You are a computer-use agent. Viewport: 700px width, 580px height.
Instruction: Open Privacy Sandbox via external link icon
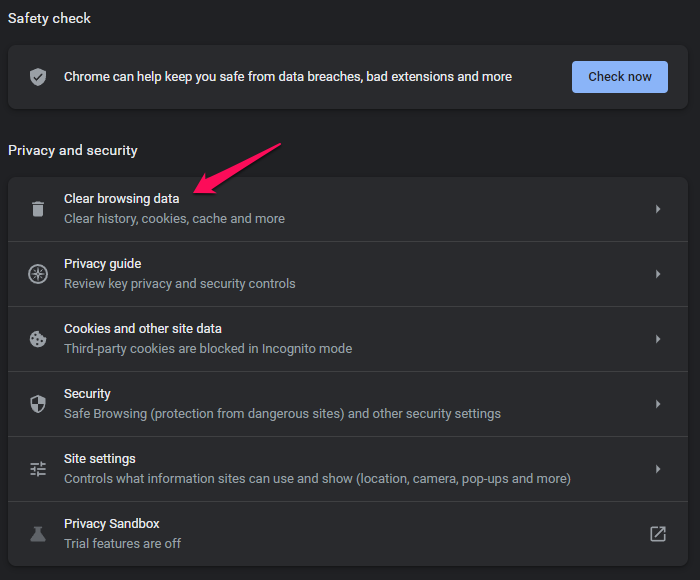(658, 534)
